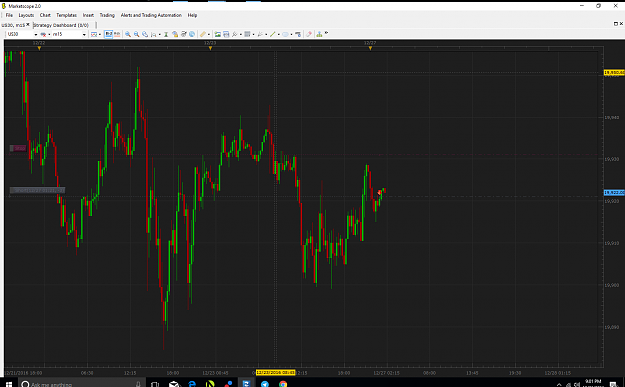Click the small dark icon at the toolbar end
This screenshot has height=387, width=625.
point(326,33)
